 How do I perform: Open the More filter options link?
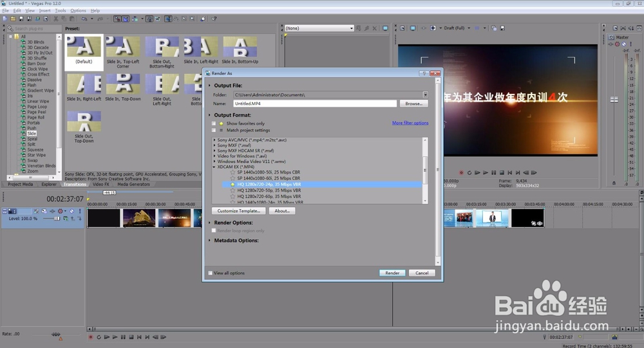(410, 123)
